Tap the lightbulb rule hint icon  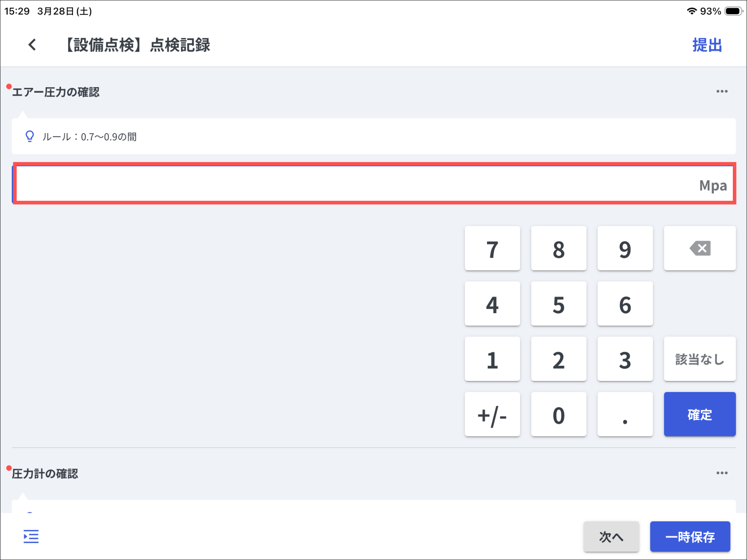(30, 136)
